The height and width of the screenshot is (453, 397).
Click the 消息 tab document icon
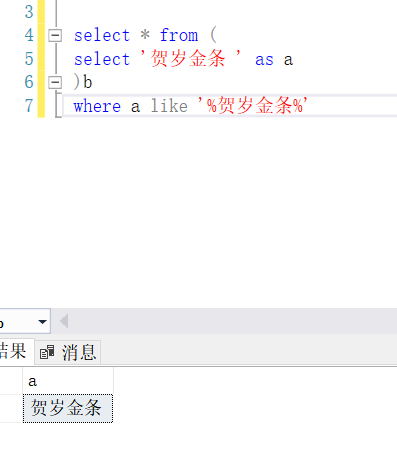(x=47, y=353)
